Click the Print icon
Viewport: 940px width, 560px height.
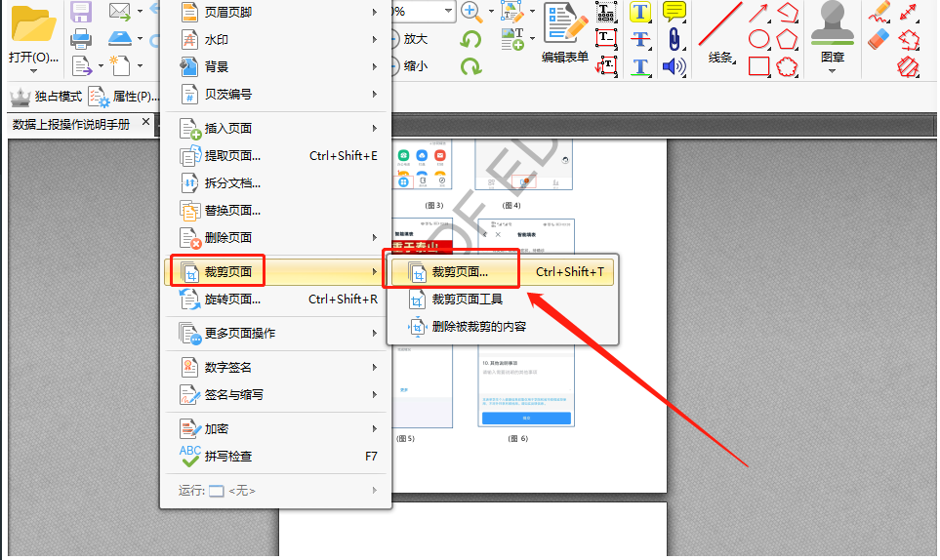pos(81,40)
